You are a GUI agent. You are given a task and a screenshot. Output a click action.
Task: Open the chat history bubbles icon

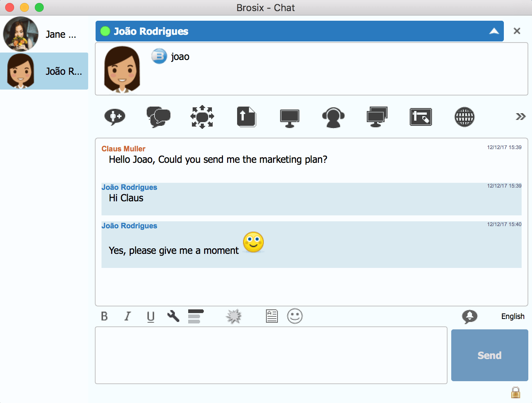pyautogui.click(x=159, y=117)
